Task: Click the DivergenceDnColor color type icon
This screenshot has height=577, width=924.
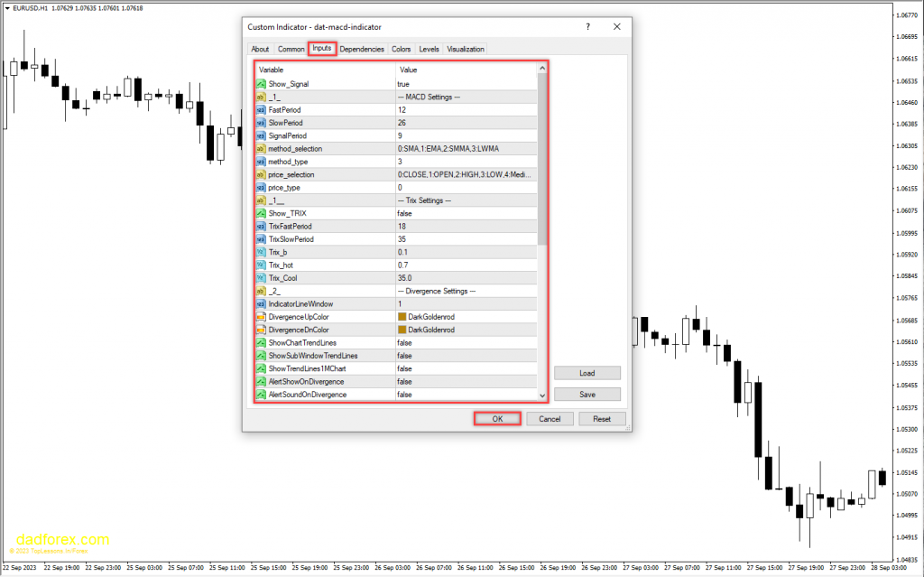Action: (x=261, y=330)
